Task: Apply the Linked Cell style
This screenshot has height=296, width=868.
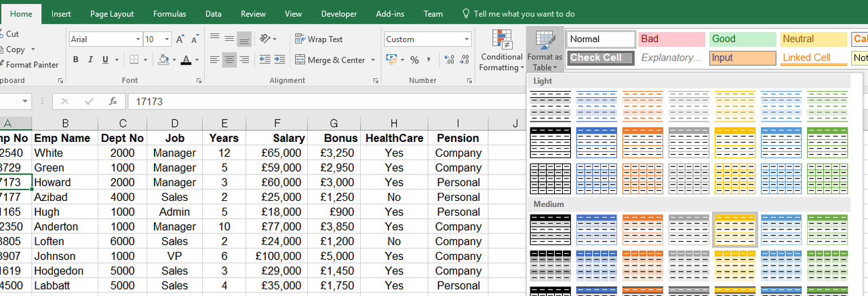Action: click(x=814, y=58)
